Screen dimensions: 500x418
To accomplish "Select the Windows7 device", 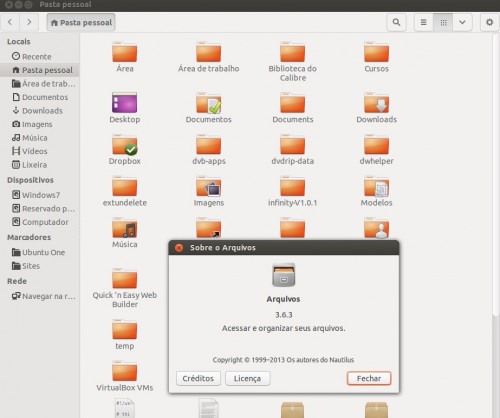I will coord(40,195).
